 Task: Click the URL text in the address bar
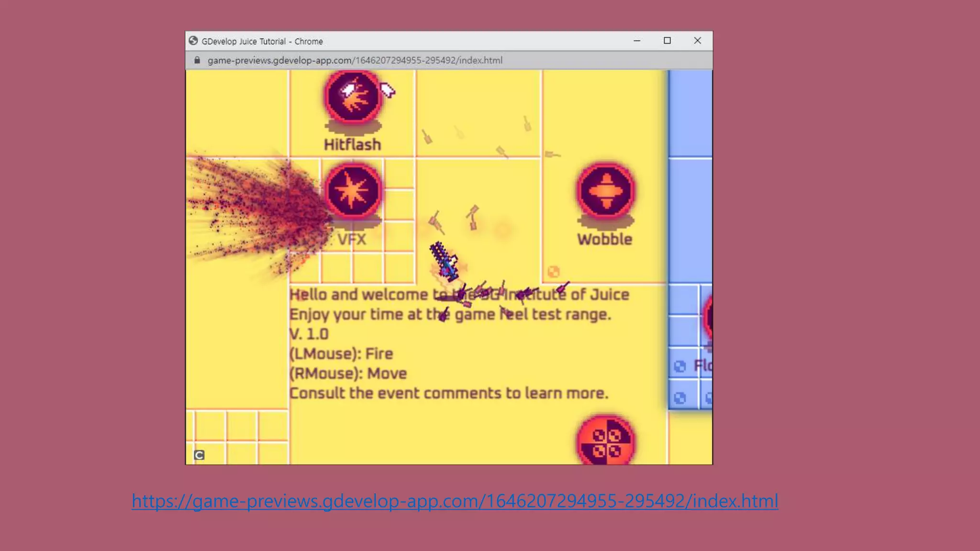355,60
